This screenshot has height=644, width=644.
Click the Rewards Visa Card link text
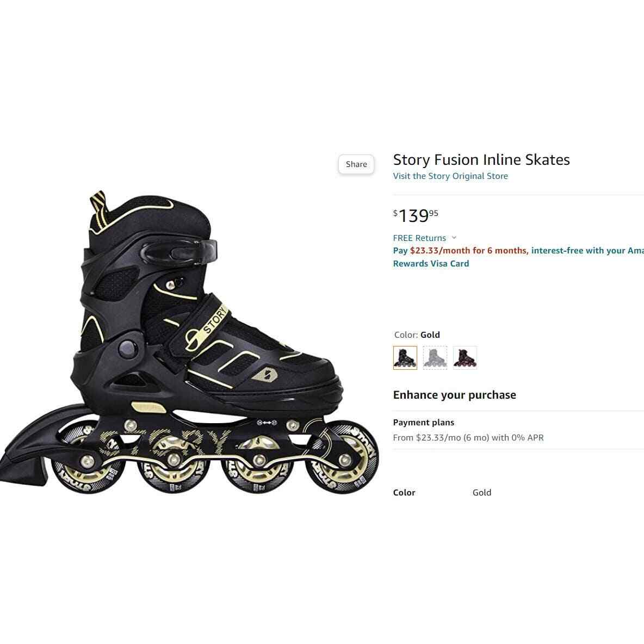pyautogui.click(x=431, y=264)
